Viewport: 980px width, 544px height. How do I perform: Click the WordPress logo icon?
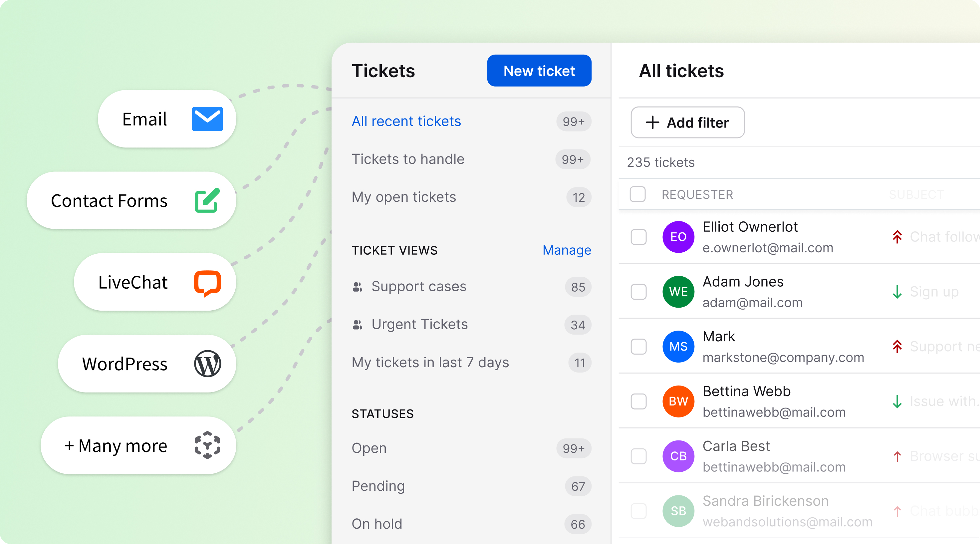(207, 364)
